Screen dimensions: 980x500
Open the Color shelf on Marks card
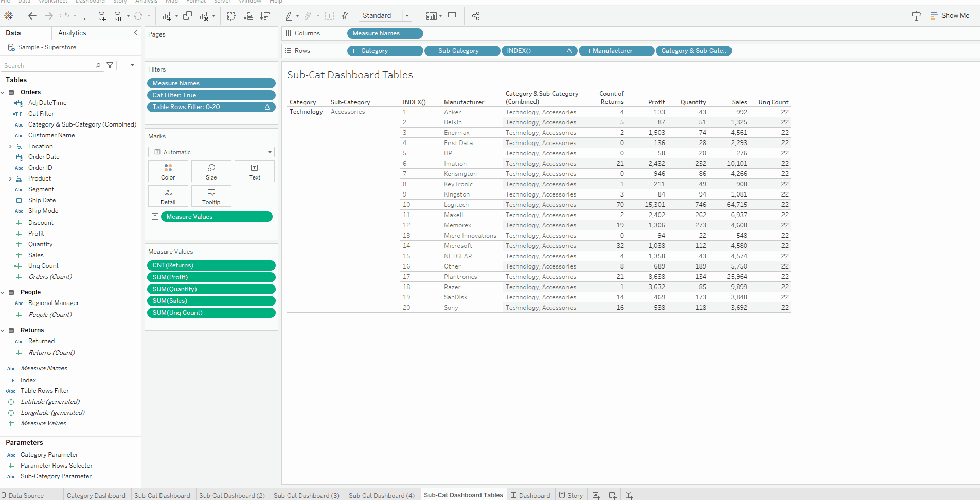coord(168,171)
